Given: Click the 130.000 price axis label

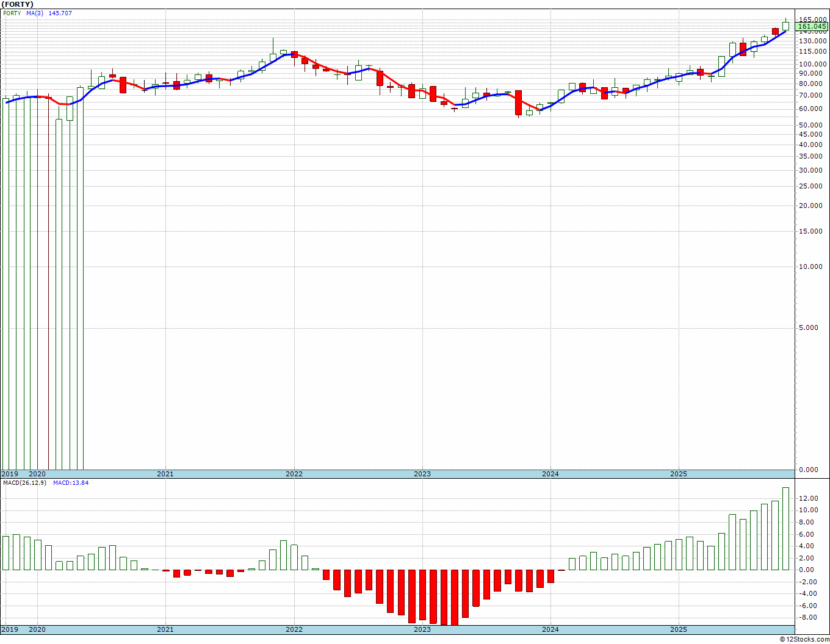Looking at the screenshot, I should [x=812, y=41].
